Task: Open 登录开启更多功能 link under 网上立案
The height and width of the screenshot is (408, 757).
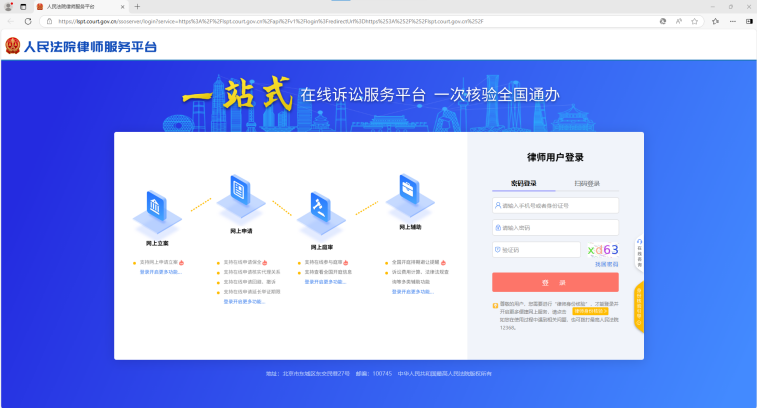Action: pos(160,271)
